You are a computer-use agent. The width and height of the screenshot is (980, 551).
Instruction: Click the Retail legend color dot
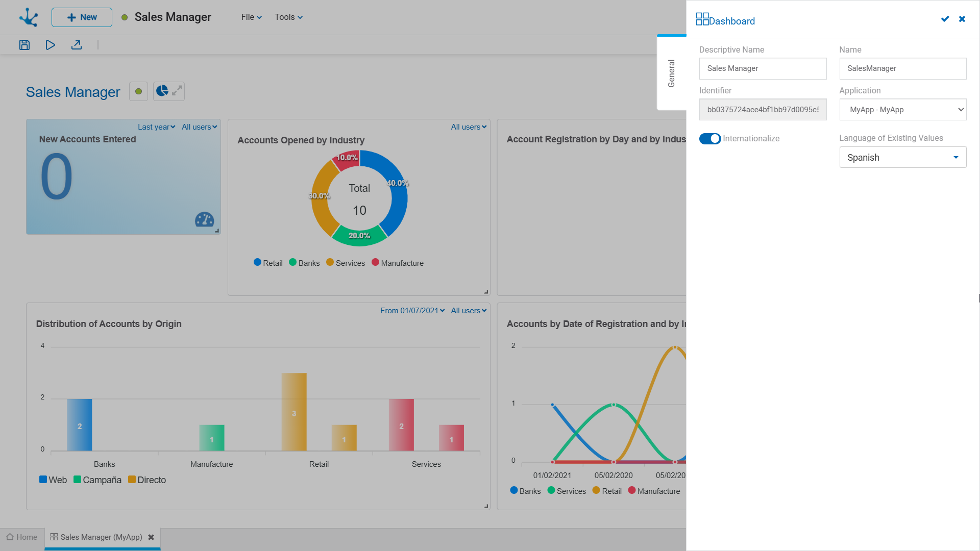click(x=257, y=262)
